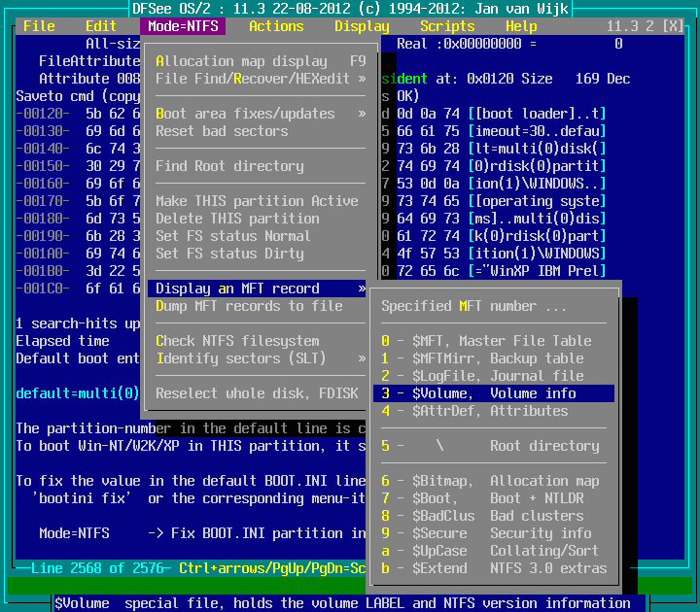This screenshot has width=700, height=612.
Task: Close the window with the [X] button
Action: point(672,26)
